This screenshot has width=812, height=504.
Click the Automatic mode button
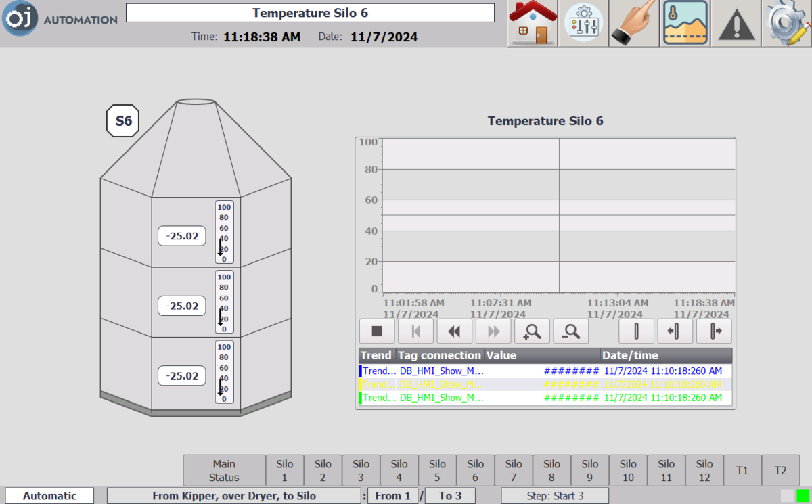point(50,496)
